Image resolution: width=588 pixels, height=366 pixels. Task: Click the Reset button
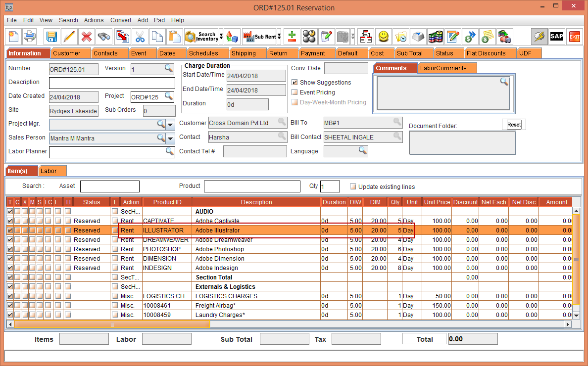pos(514,125)
